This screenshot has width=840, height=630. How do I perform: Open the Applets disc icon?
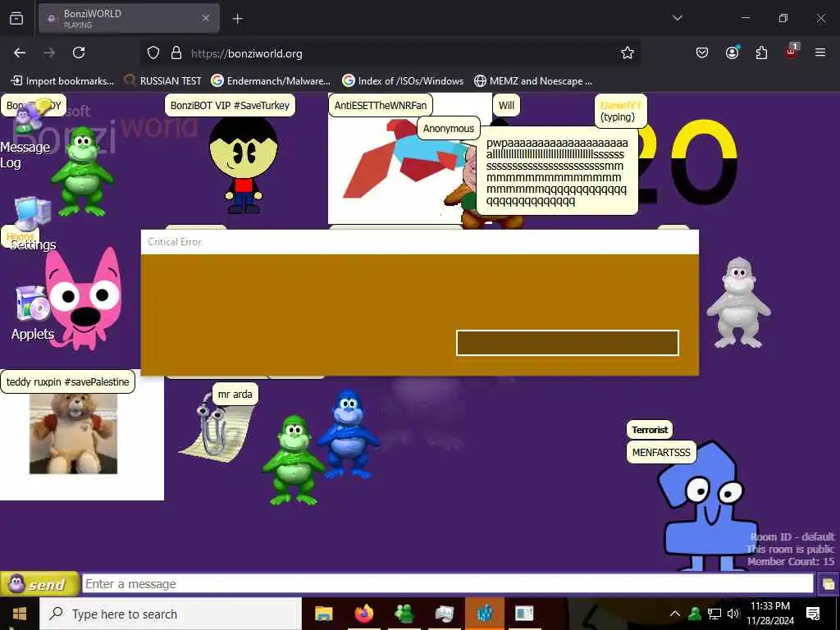33,304
